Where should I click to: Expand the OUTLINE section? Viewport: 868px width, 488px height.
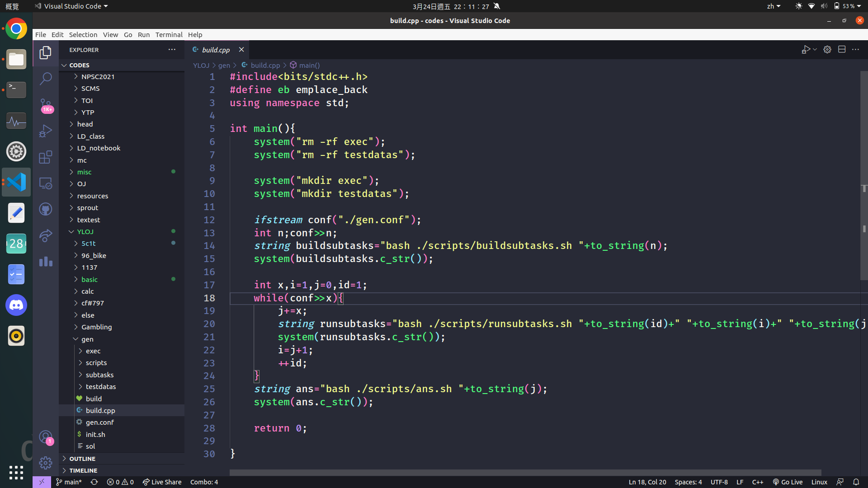click(x=82, y=459)
